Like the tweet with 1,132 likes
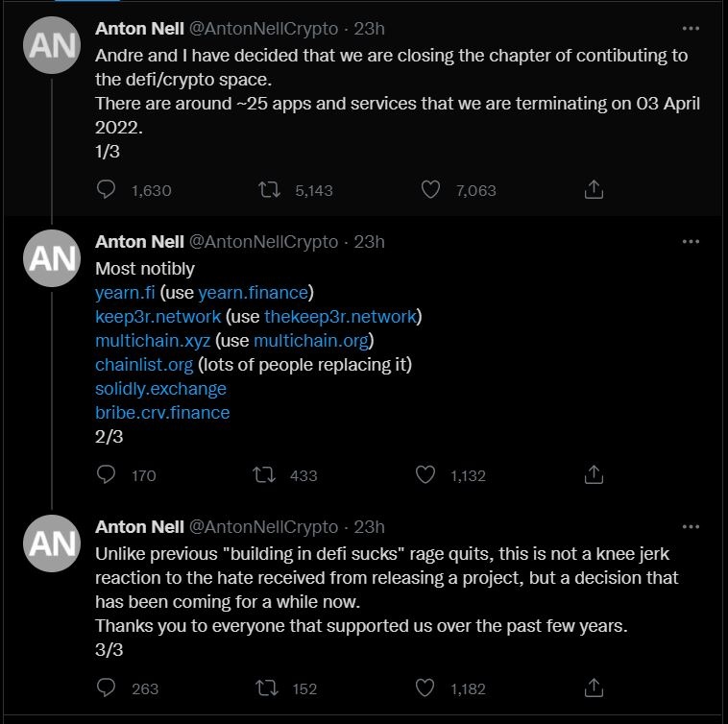 pos(425,474)
